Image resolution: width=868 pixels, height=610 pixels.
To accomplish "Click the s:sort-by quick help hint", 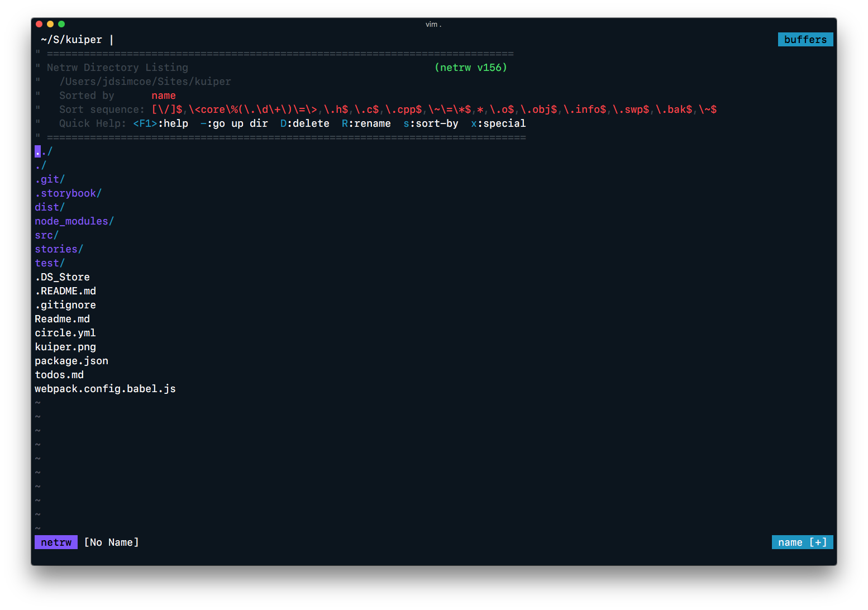I will pyautogui.click(x=431, y=123).
